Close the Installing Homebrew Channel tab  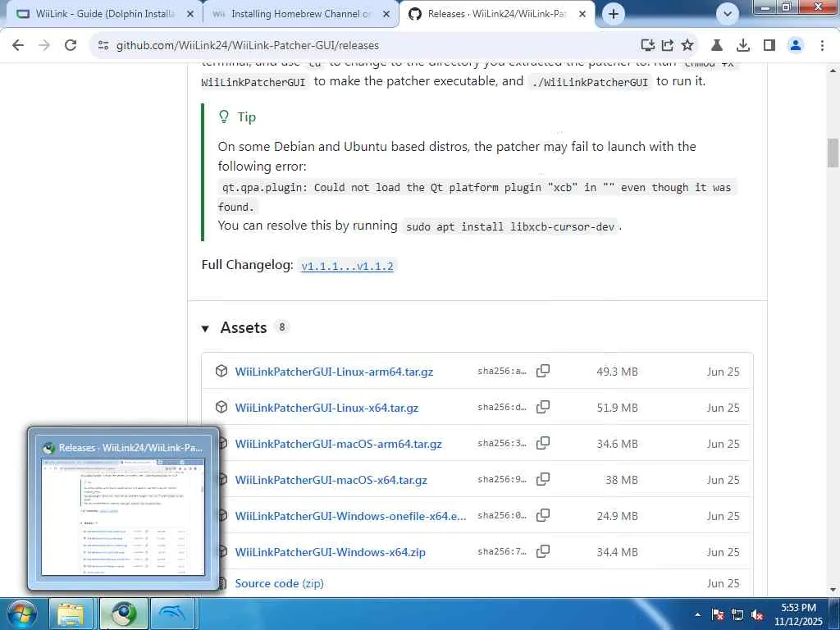pos(386,14)
